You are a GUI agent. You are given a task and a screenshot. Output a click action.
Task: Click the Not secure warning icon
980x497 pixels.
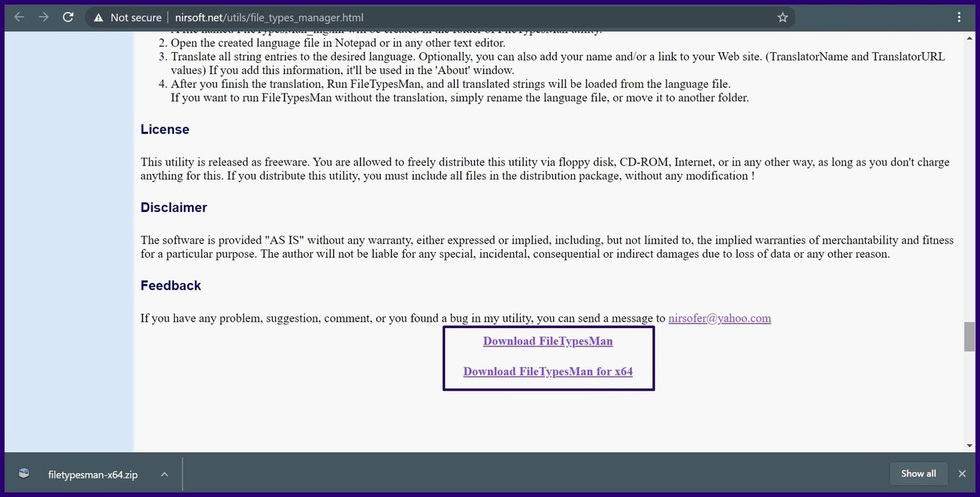point(99,18)
